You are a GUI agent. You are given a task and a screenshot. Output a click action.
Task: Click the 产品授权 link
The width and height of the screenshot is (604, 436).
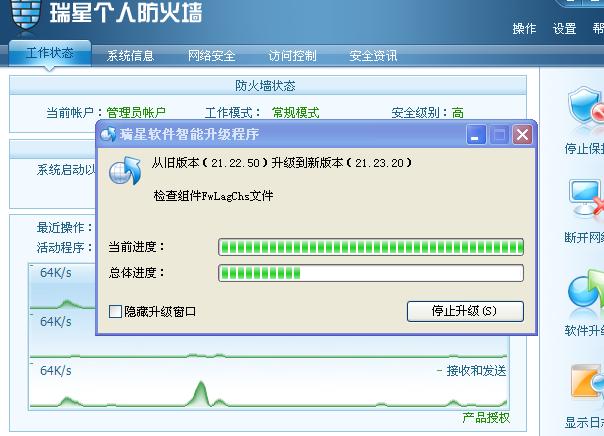coord(486,418)
